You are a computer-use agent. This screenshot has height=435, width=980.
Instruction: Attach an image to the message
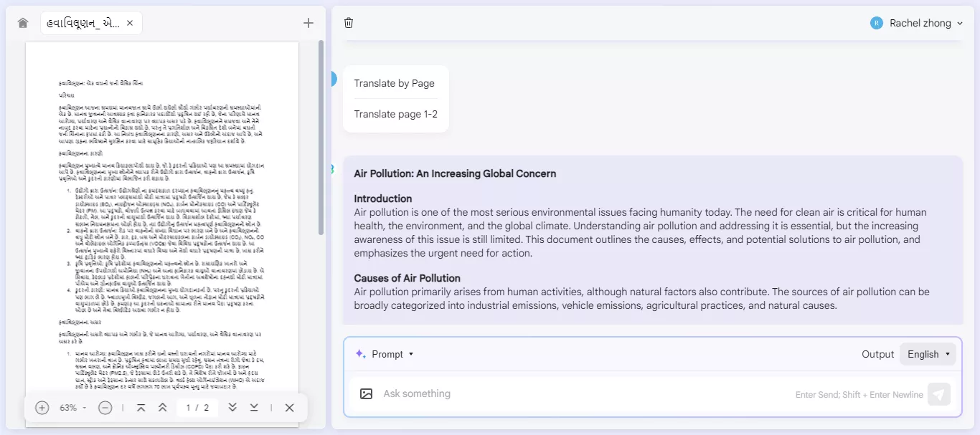(366, 393)
